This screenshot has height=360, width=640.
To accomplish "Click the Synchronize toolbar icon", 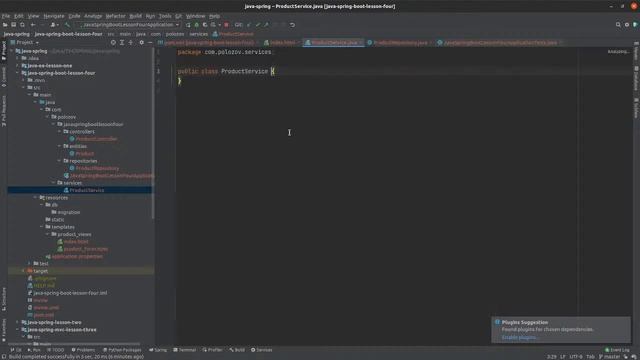I will pos(22,25).
